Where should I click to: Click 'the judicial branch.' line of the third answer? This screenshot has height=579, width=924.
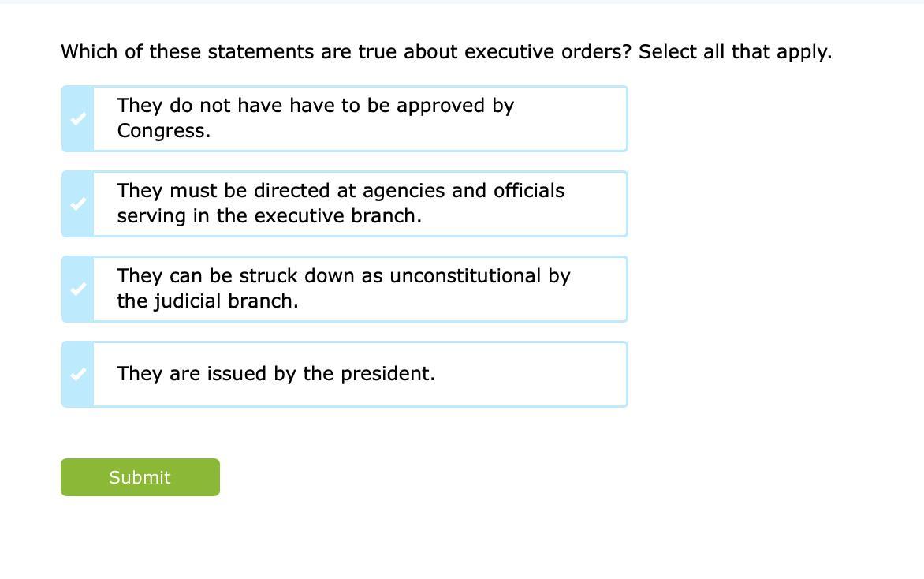pos(207,301)
